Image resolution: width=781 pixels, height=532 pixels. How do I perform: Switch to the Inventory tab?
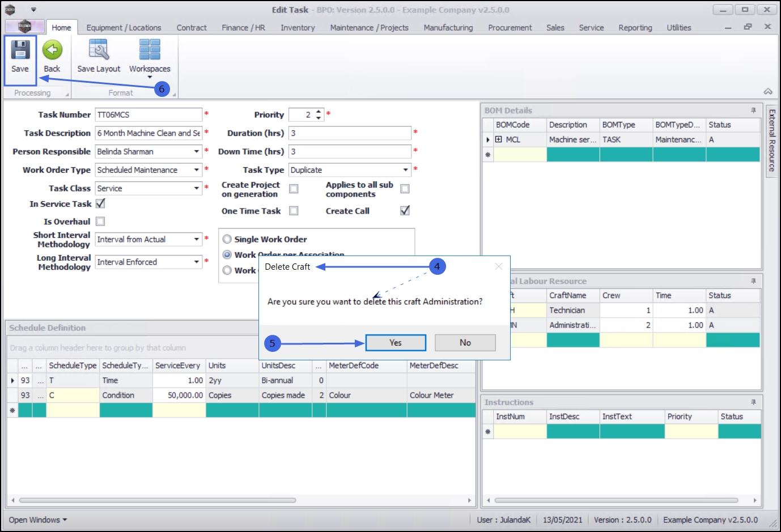(298, 27)
